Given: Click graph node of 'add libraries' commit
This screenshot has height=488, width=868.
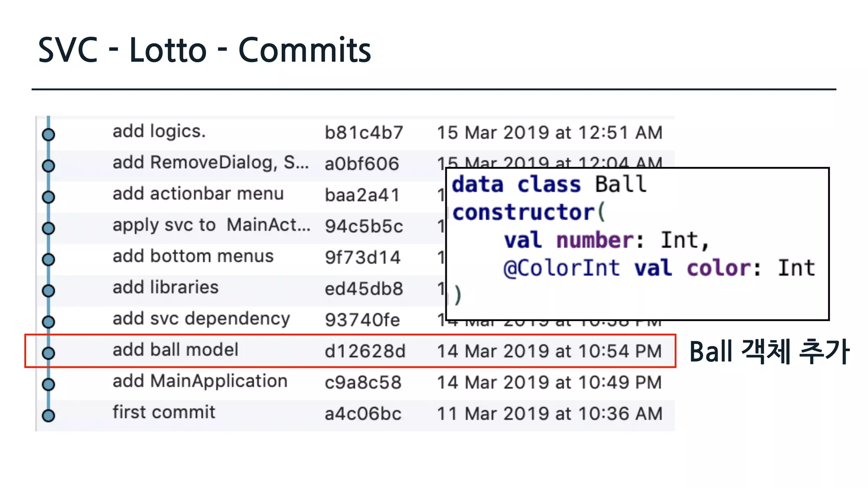Looking at the screenshot, I should click(x=48, y=291).
